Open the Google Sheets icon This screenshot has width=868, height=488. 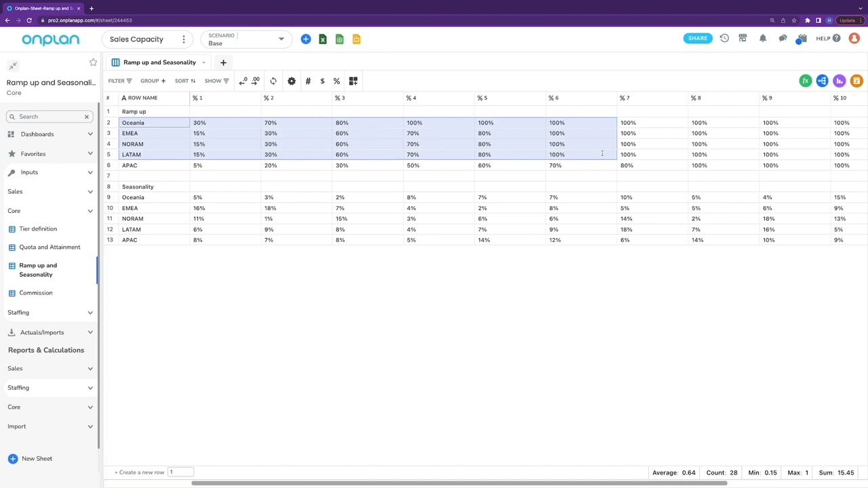pyautogui.click(x=340, y=39)
